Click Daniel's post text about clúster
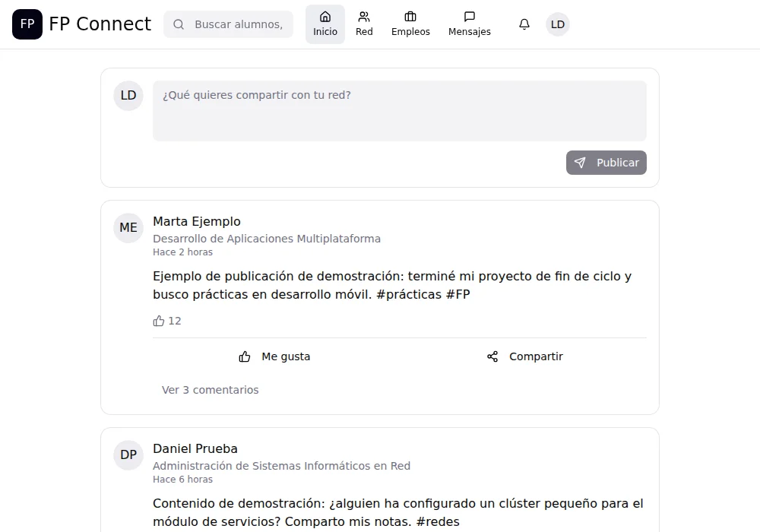 coord(398,512)
